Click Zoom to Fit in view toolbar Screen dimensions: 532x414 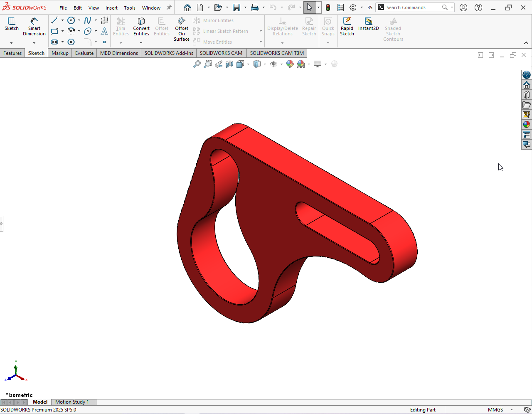[x=197, y=64]
